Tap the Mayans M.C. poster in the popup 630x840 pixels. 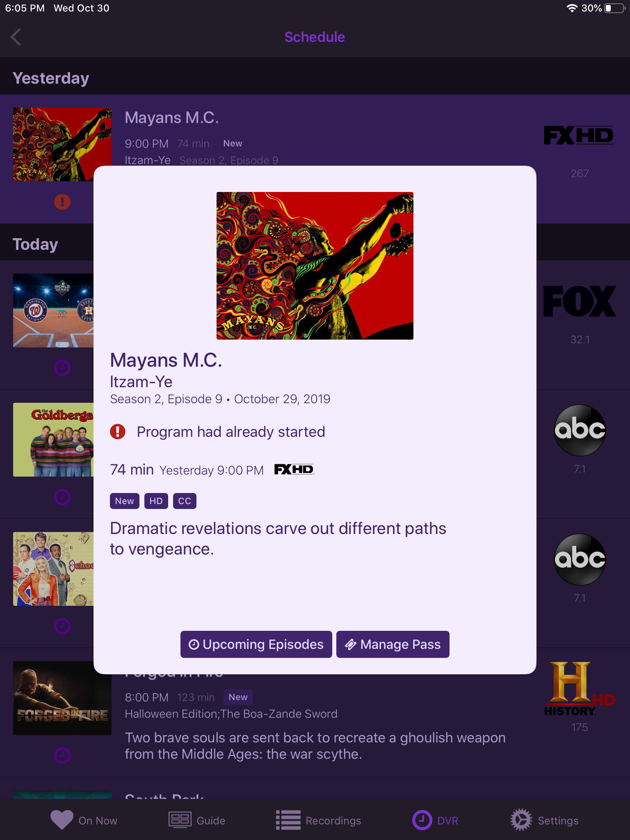315,266
